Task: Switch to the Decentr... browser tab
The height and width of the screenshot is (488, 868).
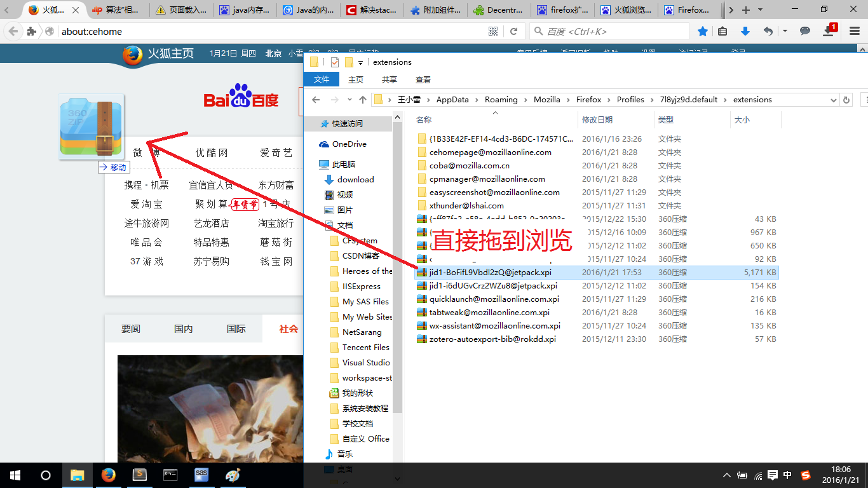Action: [x=499, y=10]
